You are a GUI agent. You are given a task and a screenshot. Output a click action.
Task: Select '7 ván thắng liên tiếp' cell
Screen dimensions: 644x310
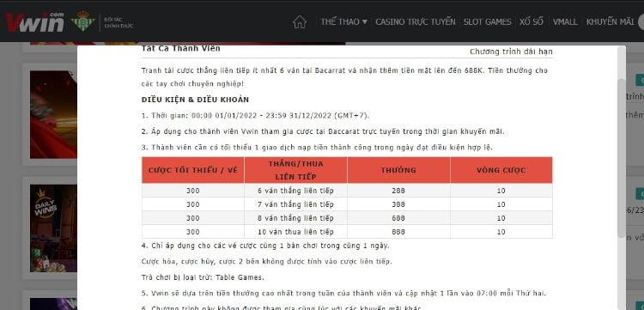point(295,204)
